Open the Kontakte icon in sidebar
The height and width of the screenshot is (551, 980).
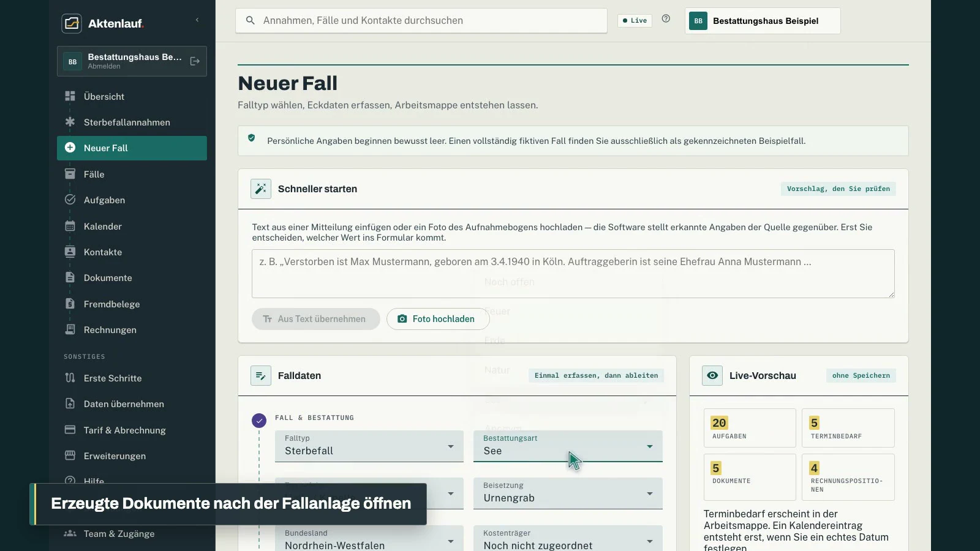coord(70,252)
